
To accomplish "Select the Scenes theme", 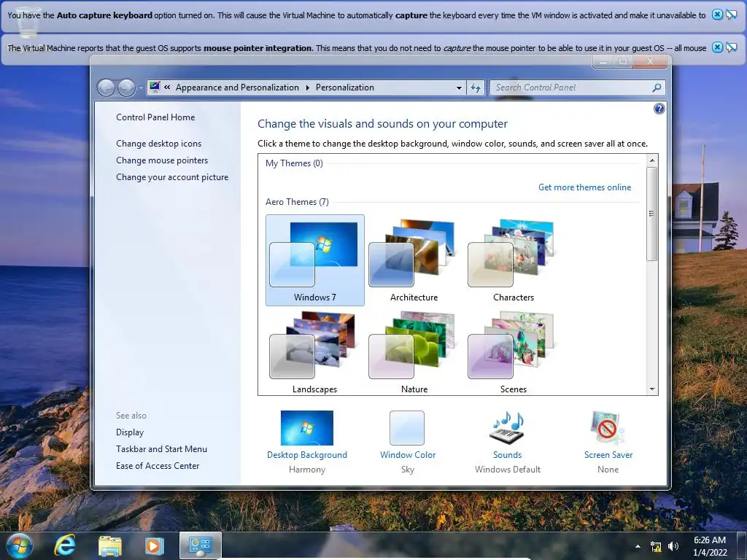I will tap(513, 352).
